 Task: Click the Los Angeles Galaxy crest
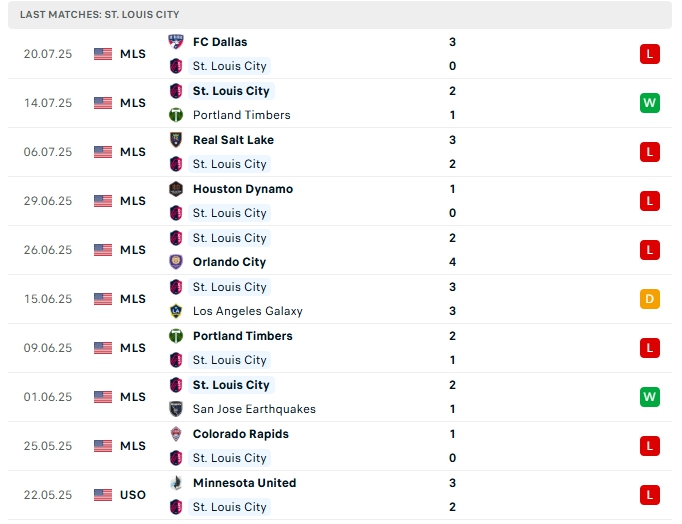(x=177, y=311)
